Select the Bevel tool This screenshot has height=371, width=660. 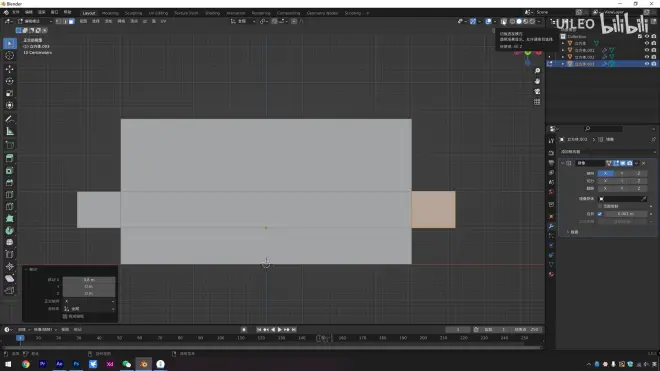coord(10,183)
